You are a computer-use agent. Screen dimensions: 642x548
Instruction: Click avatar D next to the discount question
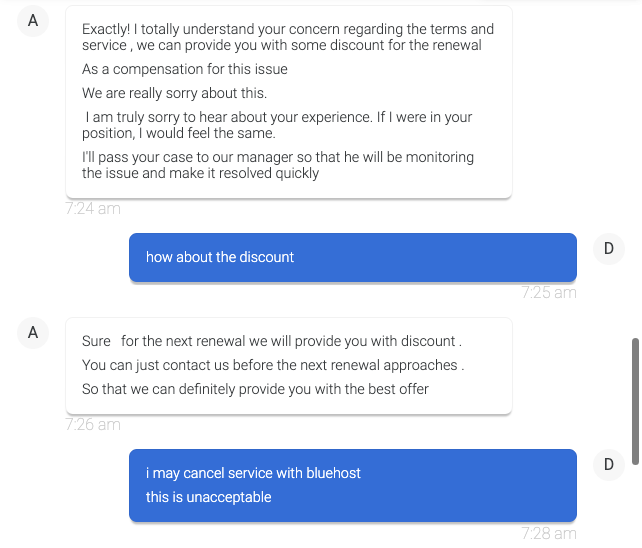coord(608,249)
